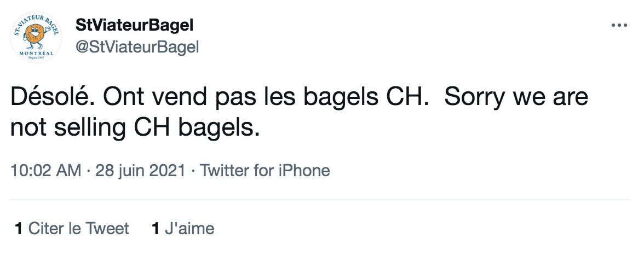Screen dimensions: 644x256
Task: View the J'aime likes list
Action: point(183,229)
